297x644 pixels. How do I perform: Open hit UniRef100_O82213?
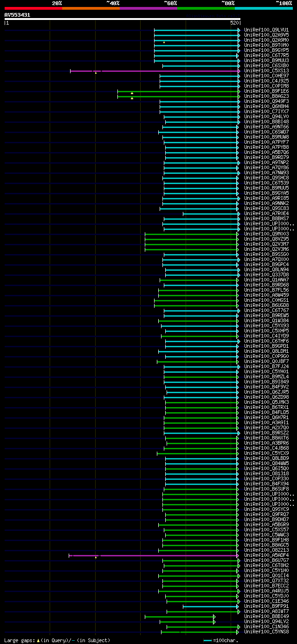266,550
